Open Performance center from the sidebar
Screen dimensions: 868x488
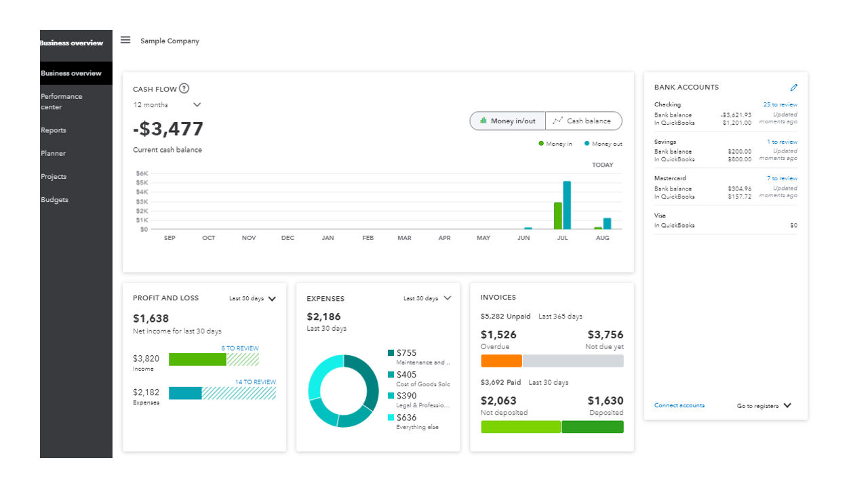coord(61,101)
